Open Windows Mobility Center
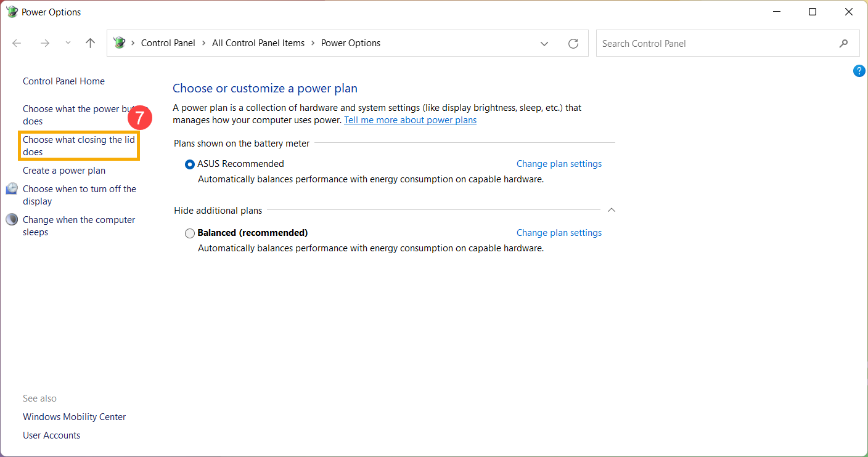This screenshot has height=457, width=868. [74, 417]
